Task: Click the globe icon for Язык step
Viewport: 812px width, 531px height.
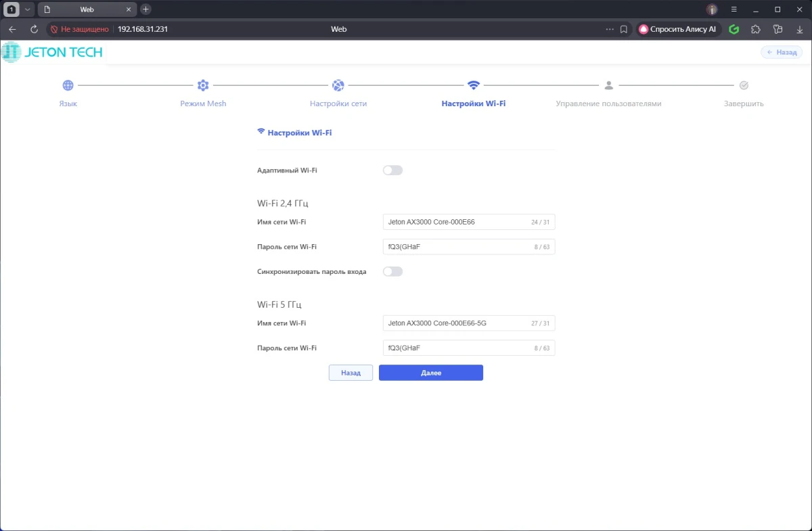Action: tap(68, 85)
